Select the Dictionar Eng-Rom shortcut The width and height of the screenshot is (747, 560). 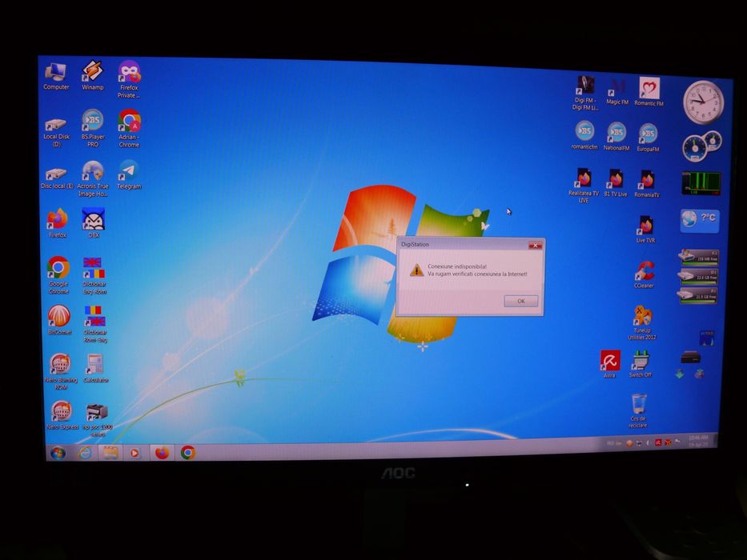[x=94, y=276]
